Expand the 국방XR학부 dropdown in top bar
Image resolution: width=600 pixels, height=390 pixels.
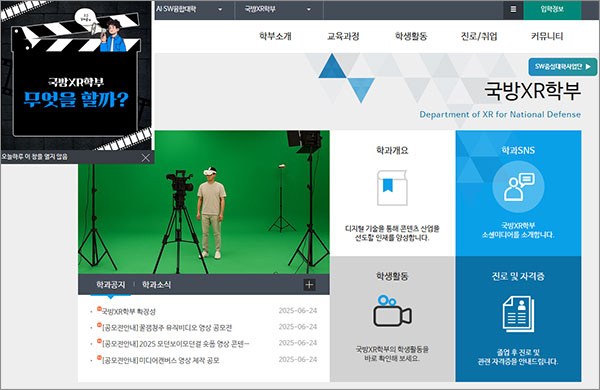(279, 9)
